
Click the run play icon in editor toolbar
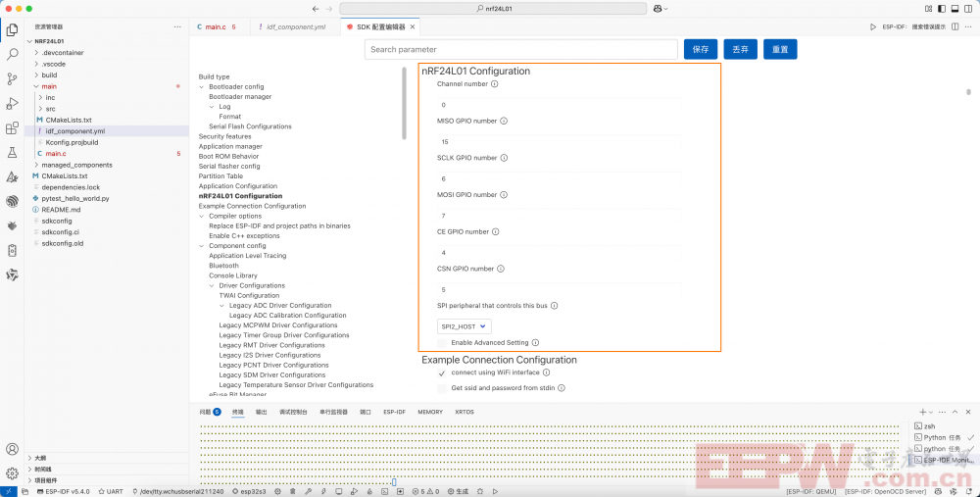pos(873,26)
